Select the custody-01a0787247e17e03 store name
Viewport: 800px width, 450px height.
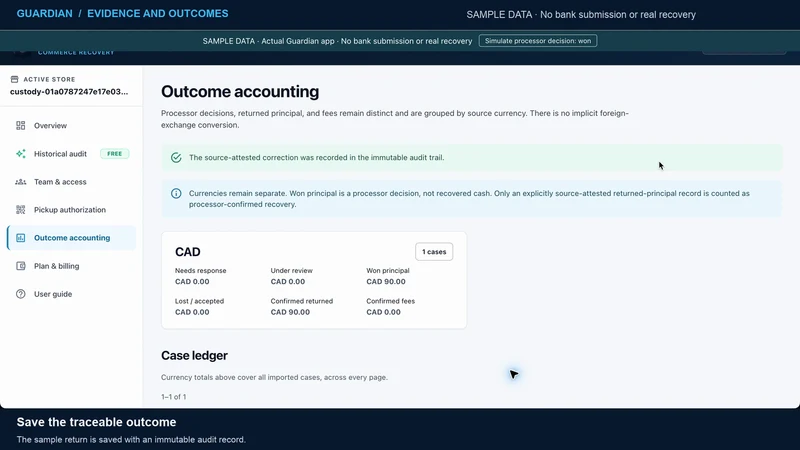pyautogui.click(x=69, y=92)
